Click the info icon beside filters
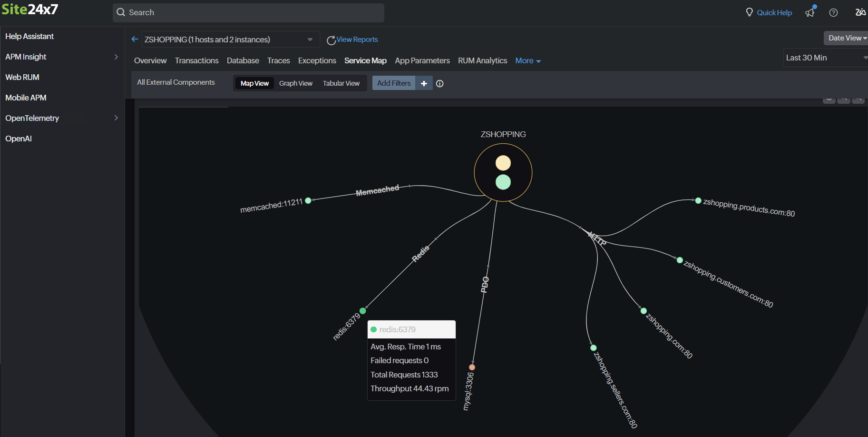Image resolution: width=868 pixels, height=437 pixels. (440, 84)
